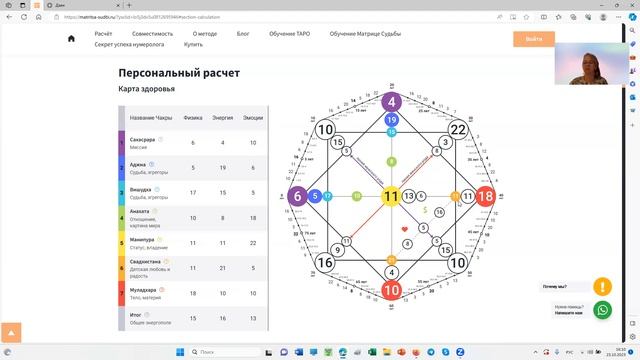This screenshot has width=640, height=360.
Task: Open browser Settings and more menu
Action: [x=618, y=17]
